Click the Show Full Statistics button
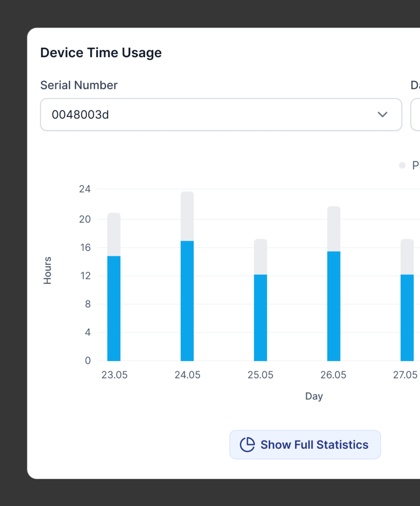The width and height of the screenshot is (420, 506). point(305,444)
